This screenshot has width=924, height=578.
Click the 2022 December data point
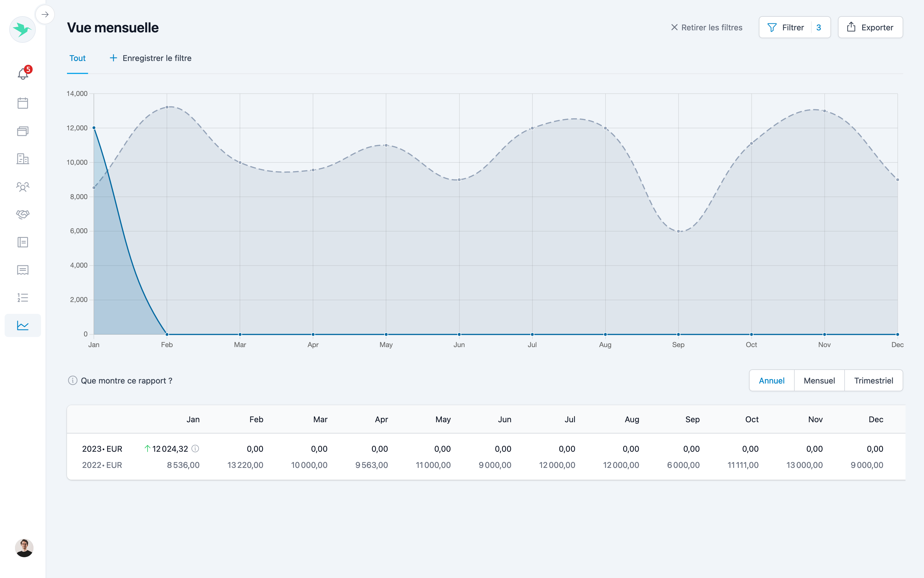coord(898,180)
